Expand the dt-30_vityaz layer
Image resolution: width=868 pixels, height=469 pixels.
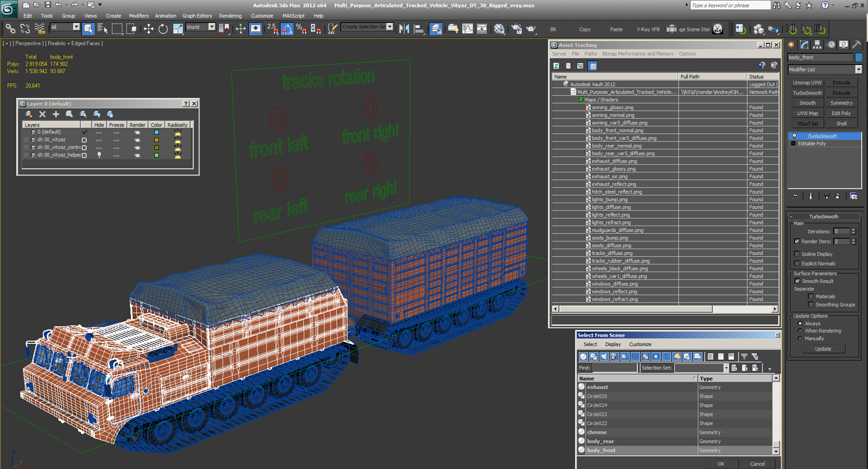26,140
